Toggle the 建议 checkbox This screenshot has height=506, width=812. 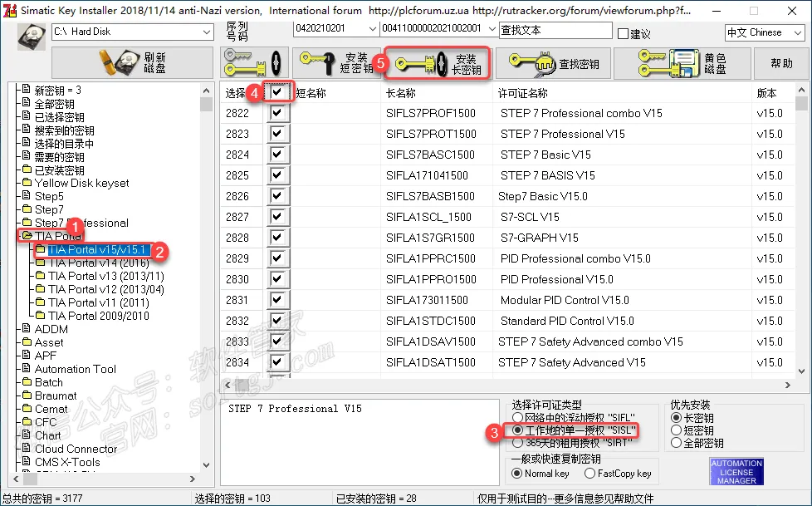click(x=623, y=34)
